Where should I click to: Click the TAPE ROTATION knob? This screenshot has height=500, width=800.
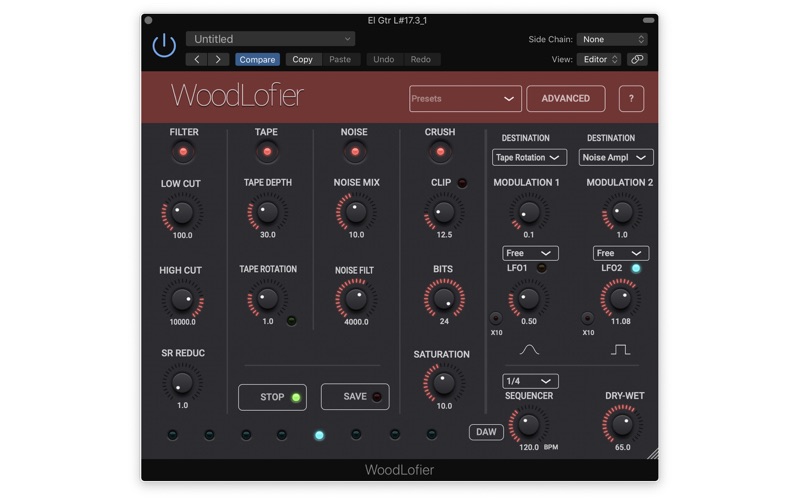[267, 299]
